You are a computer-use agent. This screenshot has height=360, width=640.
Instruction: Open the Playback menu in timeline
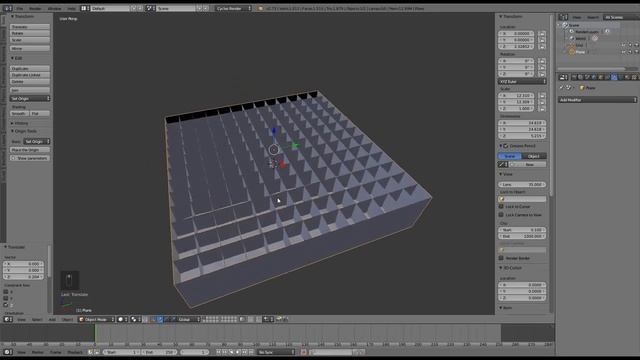coord(75,352)
